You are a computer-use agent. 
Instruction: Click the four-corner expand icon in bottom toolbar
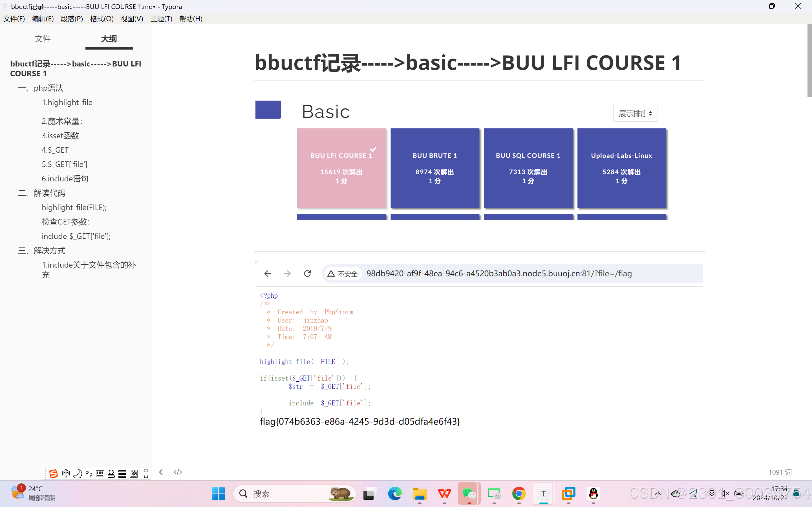pyautogui.click(x=146, y=473)
